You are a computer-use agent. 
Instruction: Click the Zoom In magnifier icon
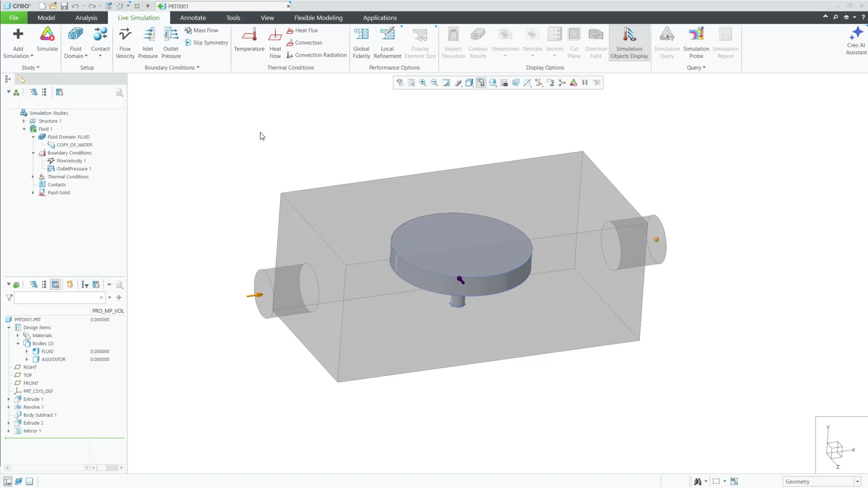click(x=423, y=83)
